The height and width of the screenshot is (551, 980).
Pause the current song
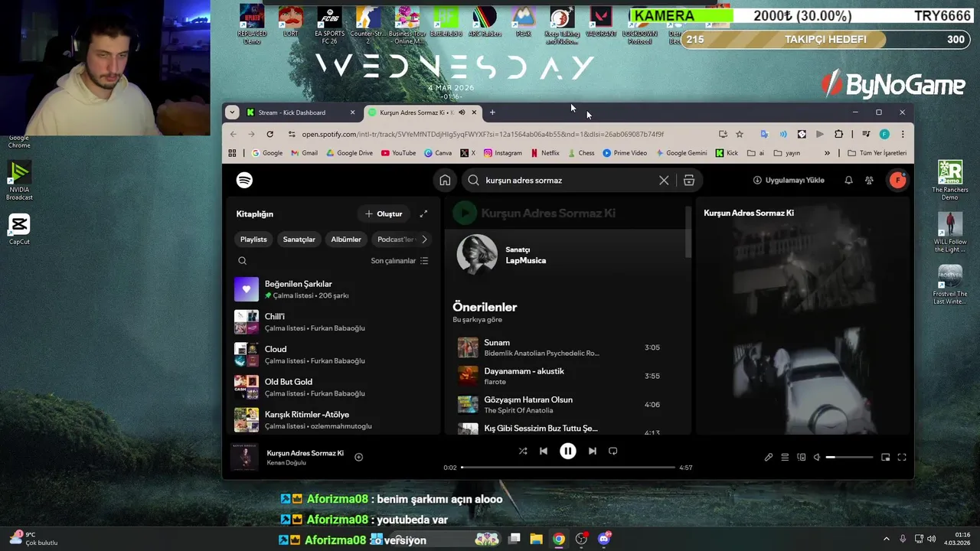pyautogui.click(x=568, y=452)
